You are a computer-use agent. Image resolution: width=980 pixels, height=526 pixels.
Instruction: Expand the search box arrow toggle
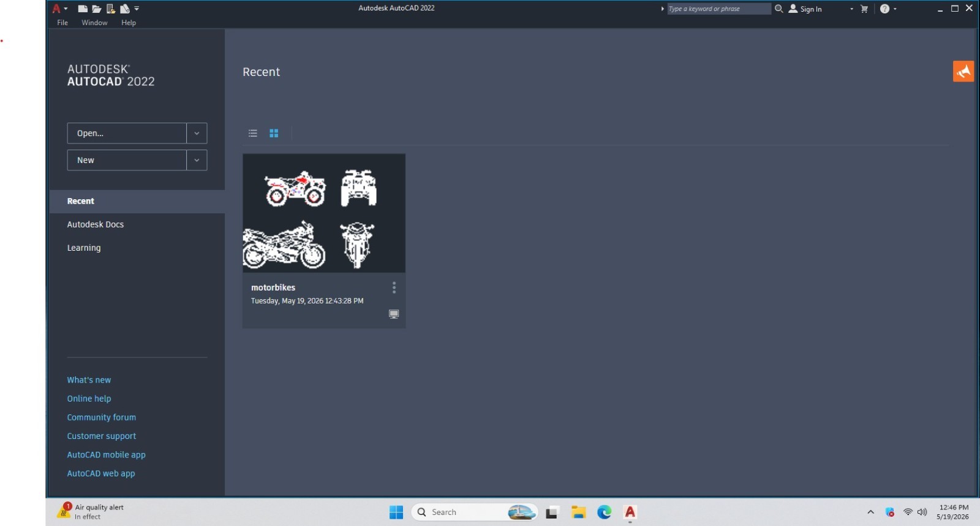(662, 9)
